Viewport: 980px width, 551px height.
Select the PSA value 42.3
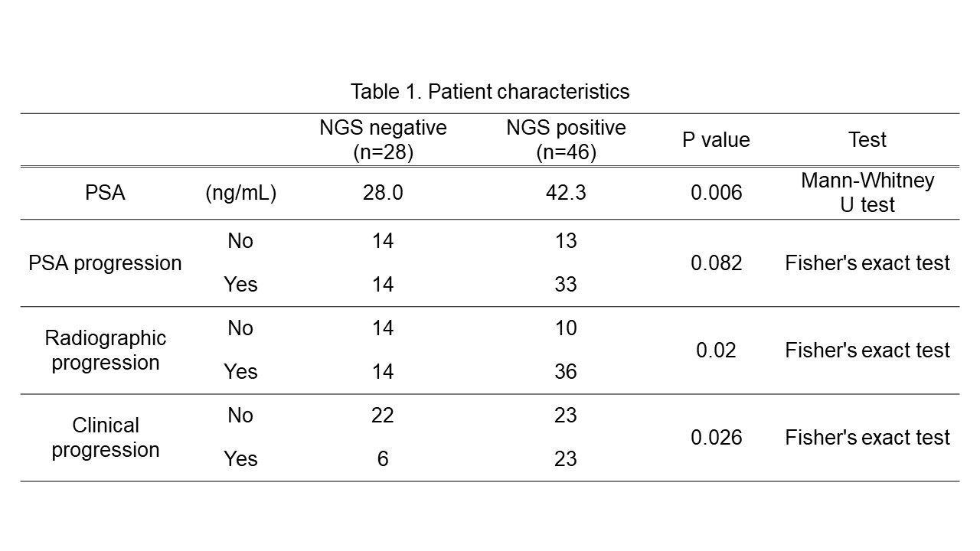pos(566,193)
